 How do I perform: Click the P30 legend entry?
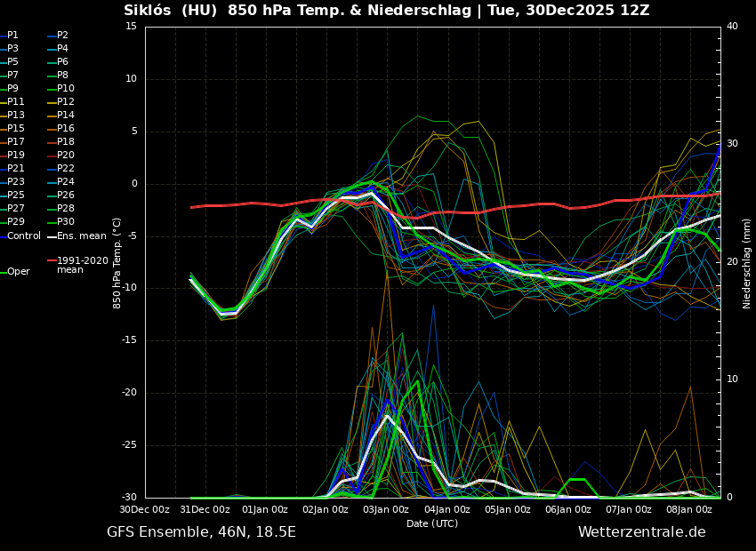(65, 222)
